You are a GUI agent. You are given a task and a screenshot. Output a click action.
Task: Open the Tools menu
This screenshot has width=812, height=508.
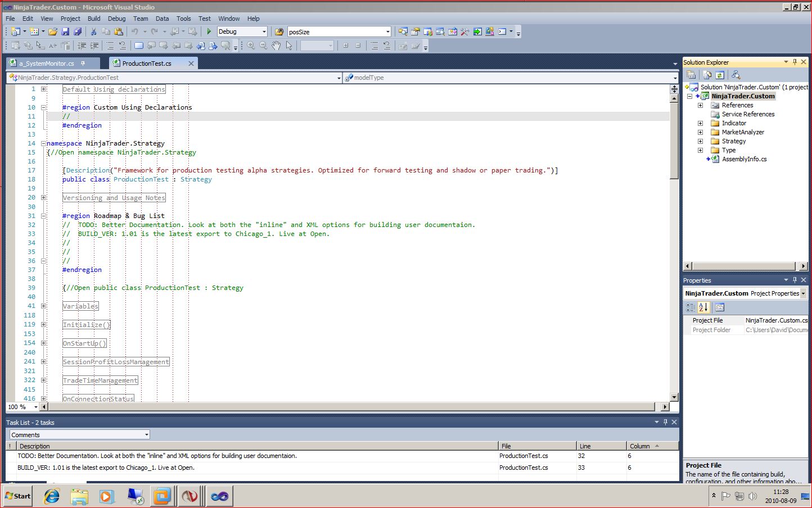click(x=183, y=19)
